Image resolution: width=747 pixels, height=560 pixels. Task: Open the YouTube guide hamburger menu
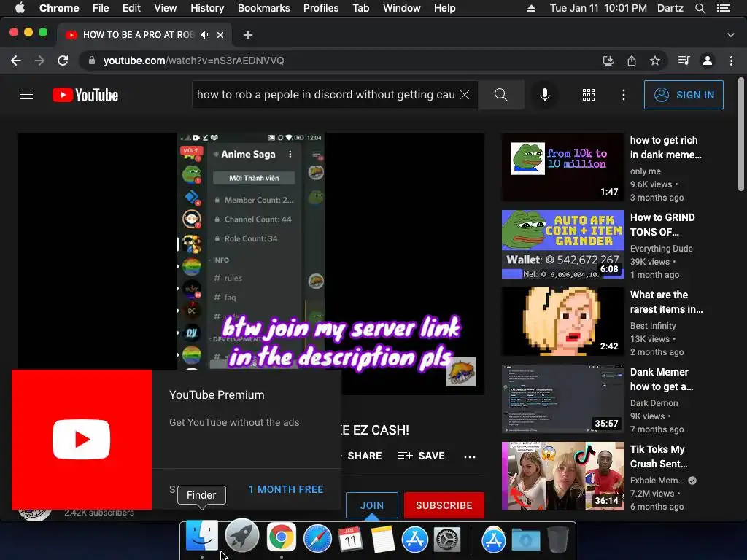pos(26,95)
